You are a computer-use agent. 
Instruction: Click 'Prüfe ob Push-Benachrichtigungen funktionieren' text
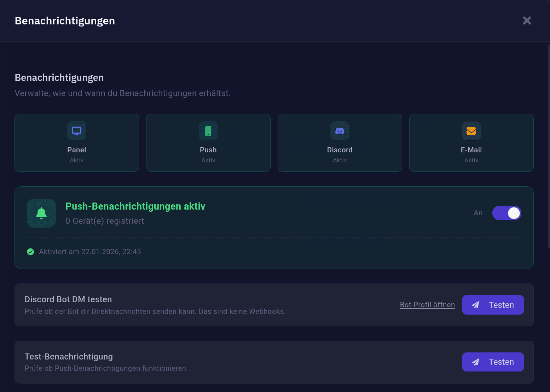106,368
